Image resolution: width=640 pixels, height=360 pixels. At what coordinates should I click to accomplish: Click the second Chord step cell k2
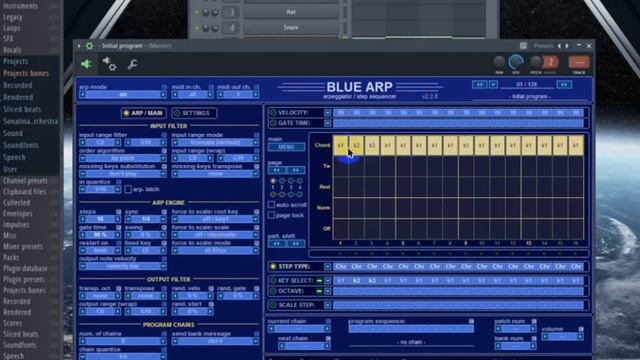(356, 145)
